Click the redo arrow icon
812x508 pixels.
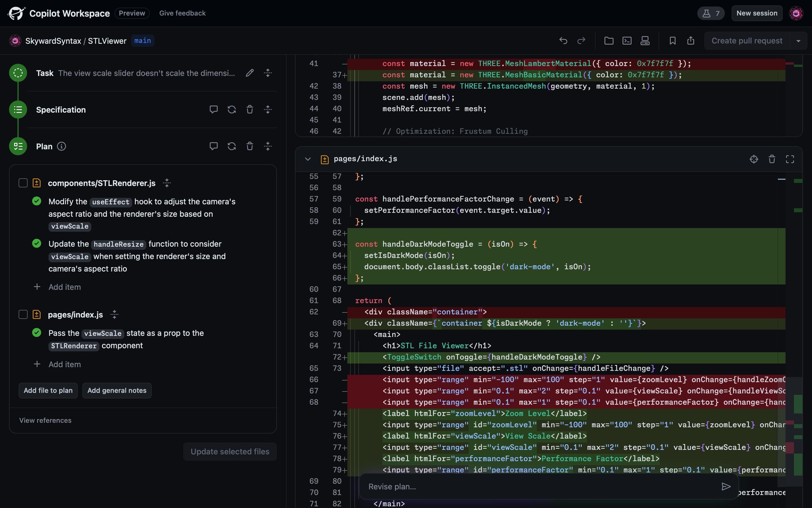tap(581, 41)
